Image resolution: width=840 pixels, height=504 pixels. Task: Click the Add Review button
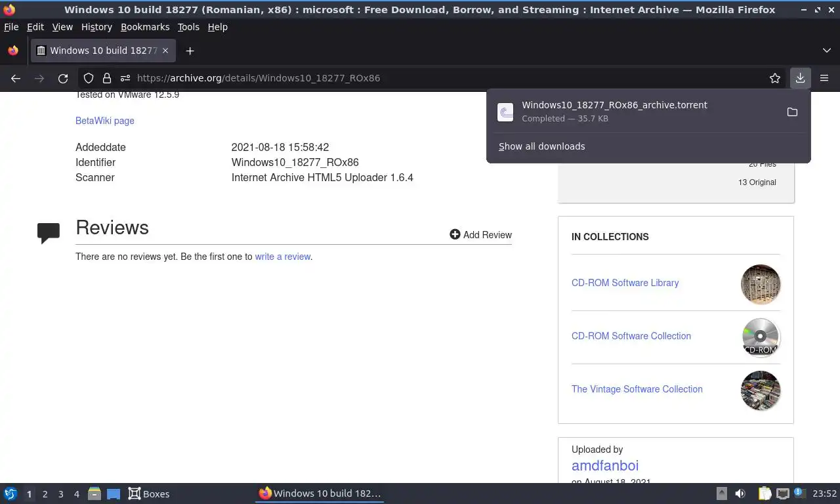tap(481, 234)
